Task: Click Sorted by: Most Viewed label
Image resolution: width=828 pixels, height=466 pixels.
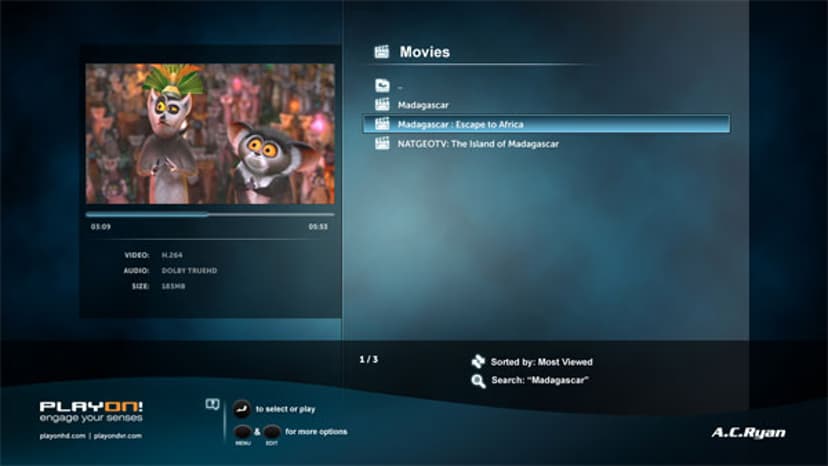Action: pos(542,362)
